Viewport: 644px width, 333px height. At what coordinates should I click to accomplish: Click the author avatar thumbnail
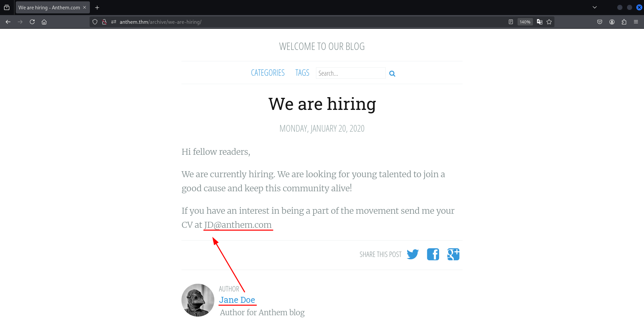click(198, 300)
